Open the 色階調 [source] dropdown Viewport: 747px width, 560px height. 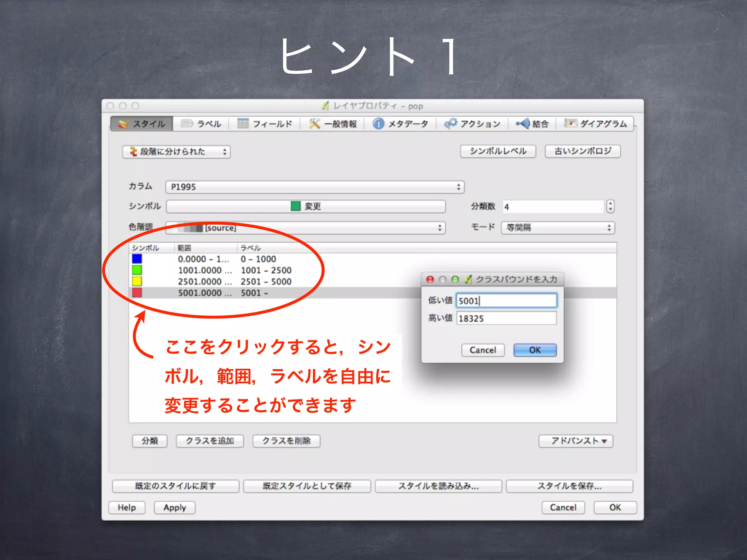pos(306,228)
